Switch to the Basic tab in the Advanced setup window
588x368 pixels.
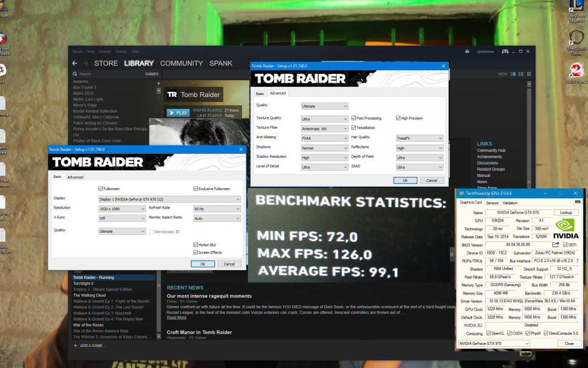click(x=260, y=93)
